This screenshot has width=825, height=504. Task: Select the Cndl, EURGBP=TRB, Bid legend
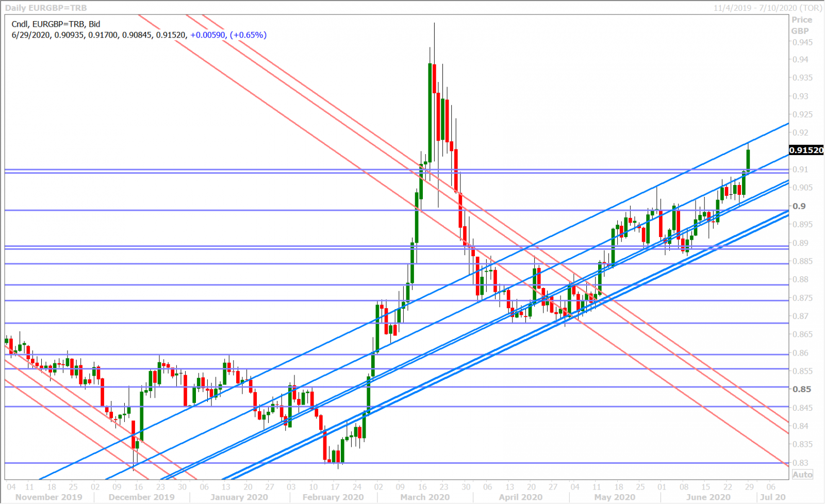pos(56,24)
